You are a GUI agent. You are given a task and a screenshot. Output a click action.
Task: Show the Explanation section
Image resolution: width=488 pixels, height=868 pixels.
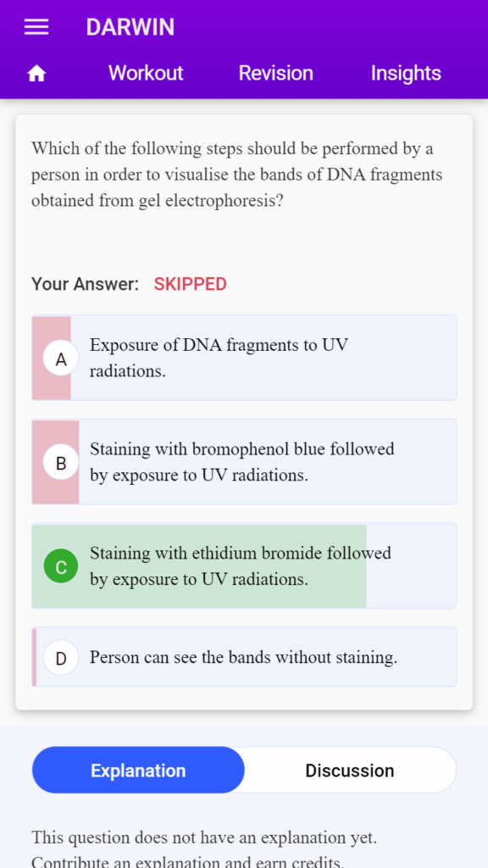[138, 770]
